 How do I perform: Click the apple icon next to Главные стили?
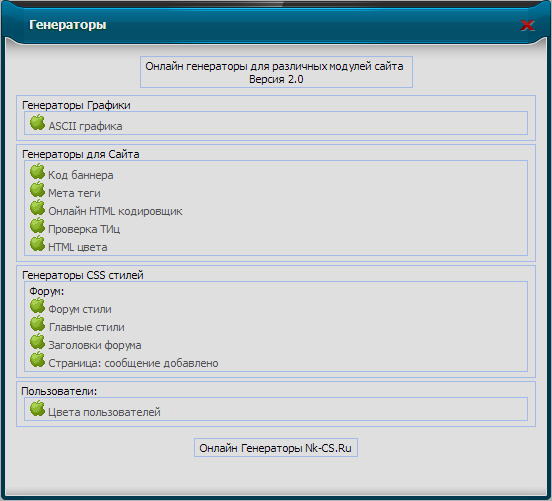tap(37, 324)
